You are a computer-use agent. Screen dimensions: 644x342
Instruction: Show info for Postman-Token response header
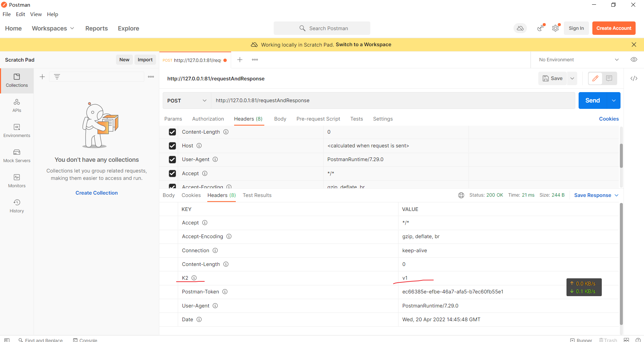(x=225, y=292)
